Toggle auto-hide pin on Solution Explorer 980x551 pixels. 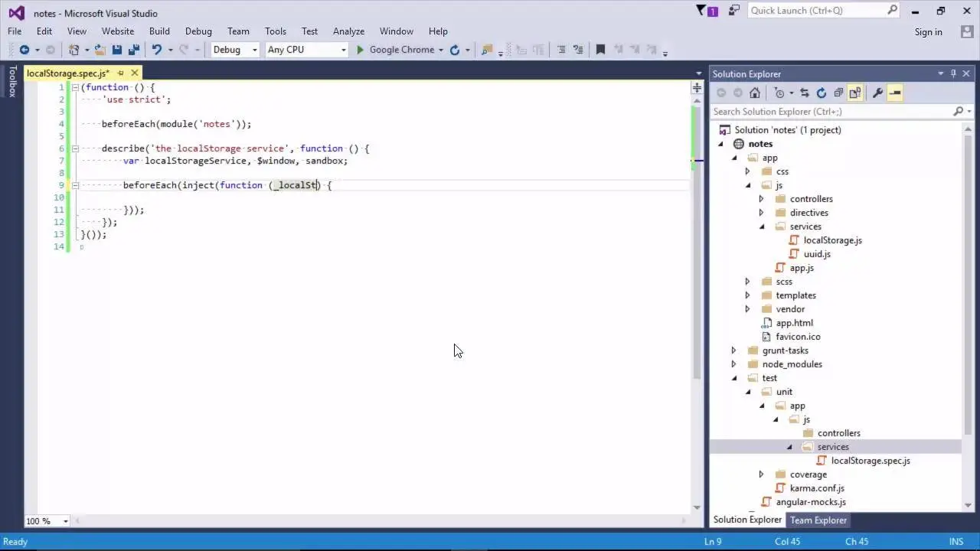(x=953, y=73)
